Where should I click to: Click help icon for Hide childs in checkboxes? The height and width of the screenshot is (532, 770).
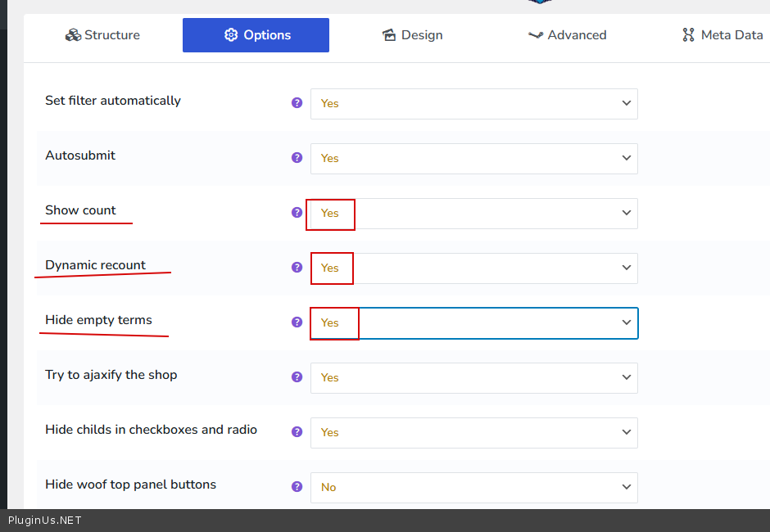(297, 432)
